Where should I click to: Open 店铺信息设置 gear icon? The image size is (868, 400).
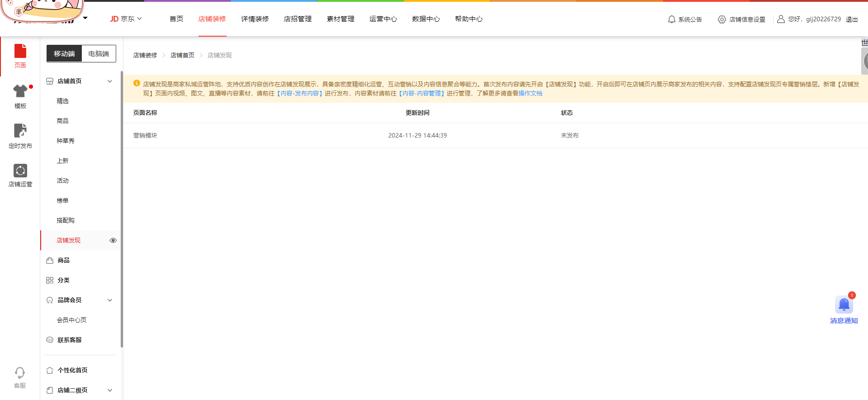pyautogui.click(x=722, y=19)
